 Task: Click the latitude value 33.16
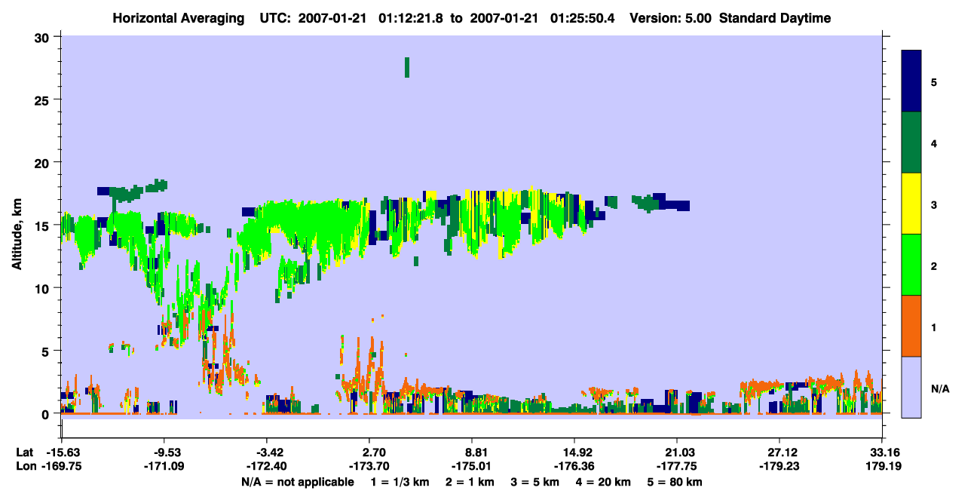click(x=883, y=452)
